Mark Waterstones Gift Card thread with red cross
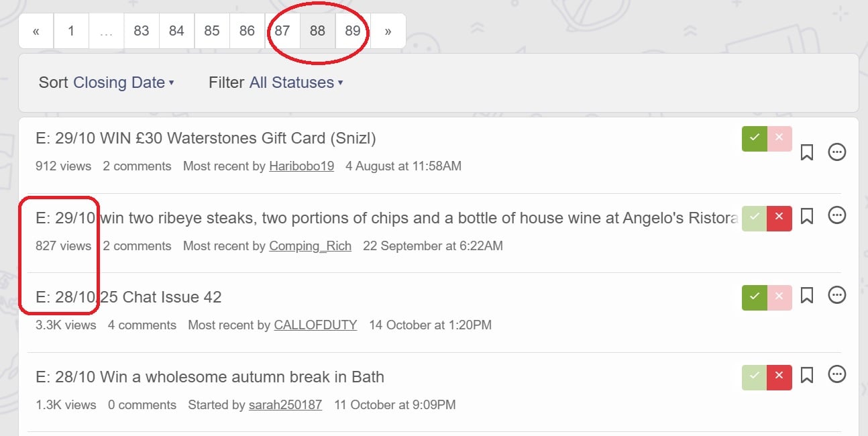 pos(779,138)
